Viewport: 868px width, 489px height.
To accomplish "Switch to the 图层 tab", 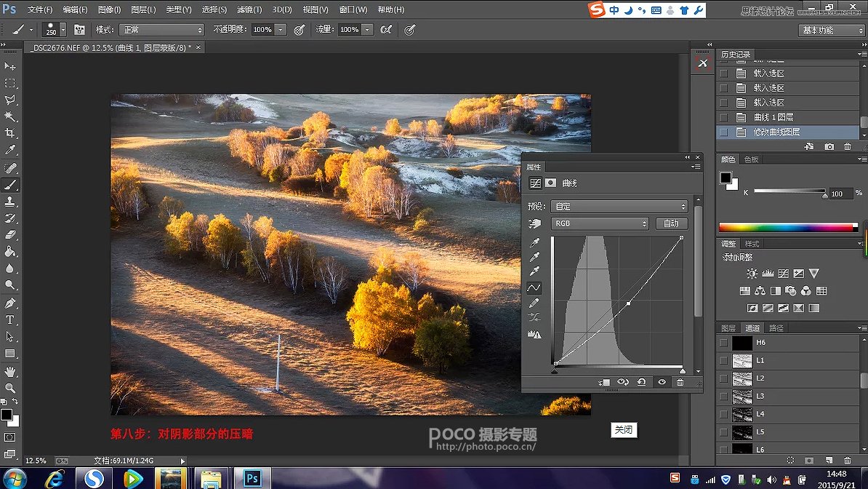I will click(x=728, y=328).
